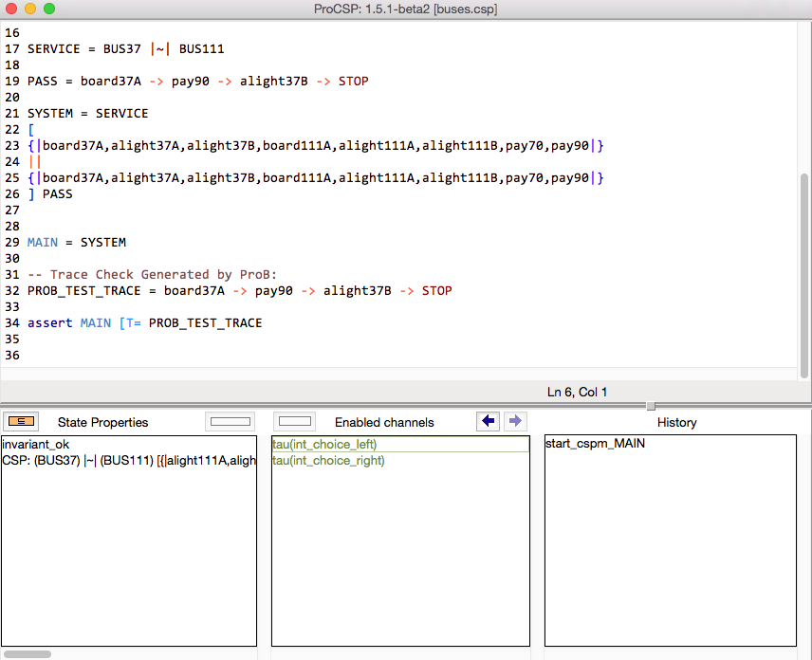Click the pane divider handle above History
The image size is (812, 660).
point(651,406)
